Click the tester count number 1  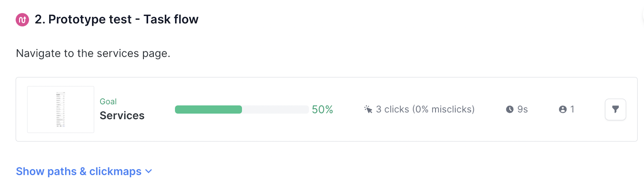pyautogui.click(x=572, y=109)
